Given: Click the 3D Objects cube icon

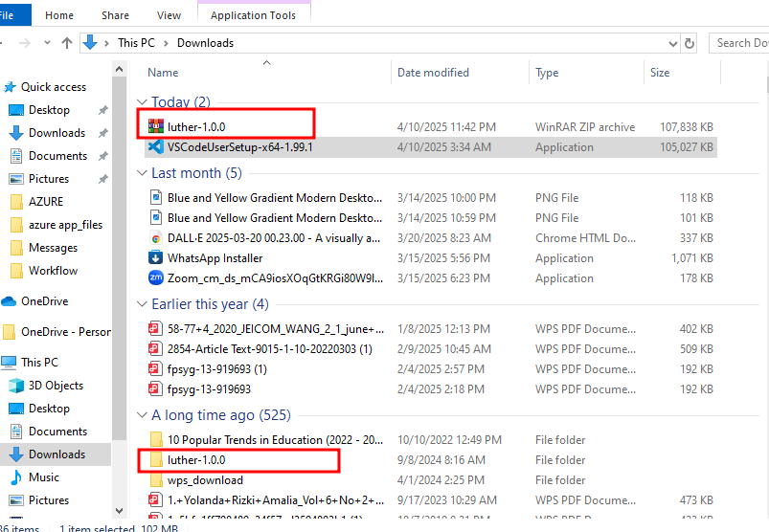Looking at the screenshot, I should coord(16,386).
